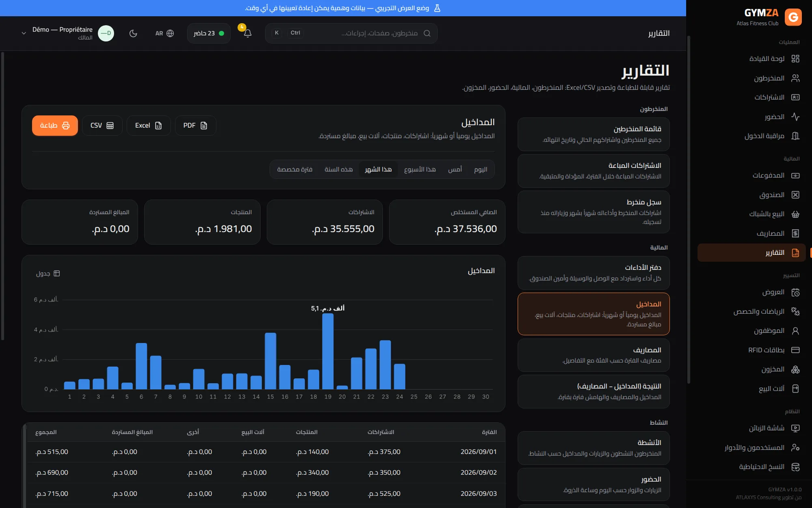Export report as PDF
This screenshot has height=508, width=812.
(195, 126)
